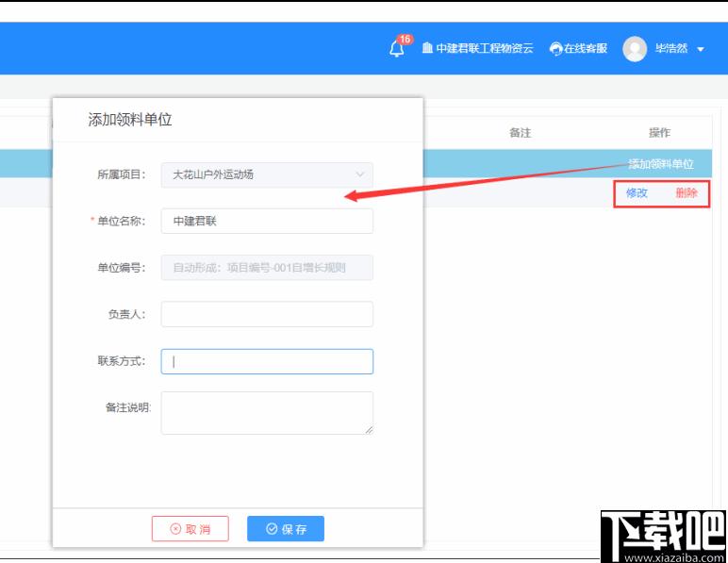Grab the resize handle of 备注说明 textarea

tap(369, 430)
